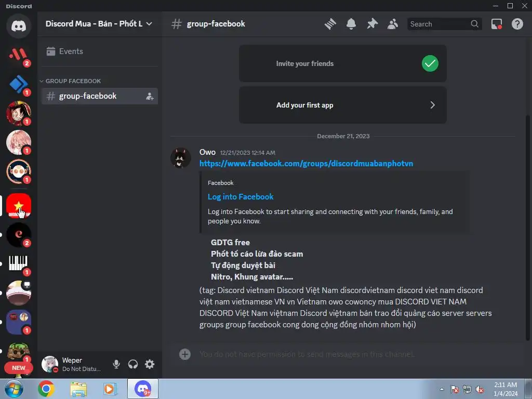
Task: Show pinned messages
Action: [x=372, y=24]
